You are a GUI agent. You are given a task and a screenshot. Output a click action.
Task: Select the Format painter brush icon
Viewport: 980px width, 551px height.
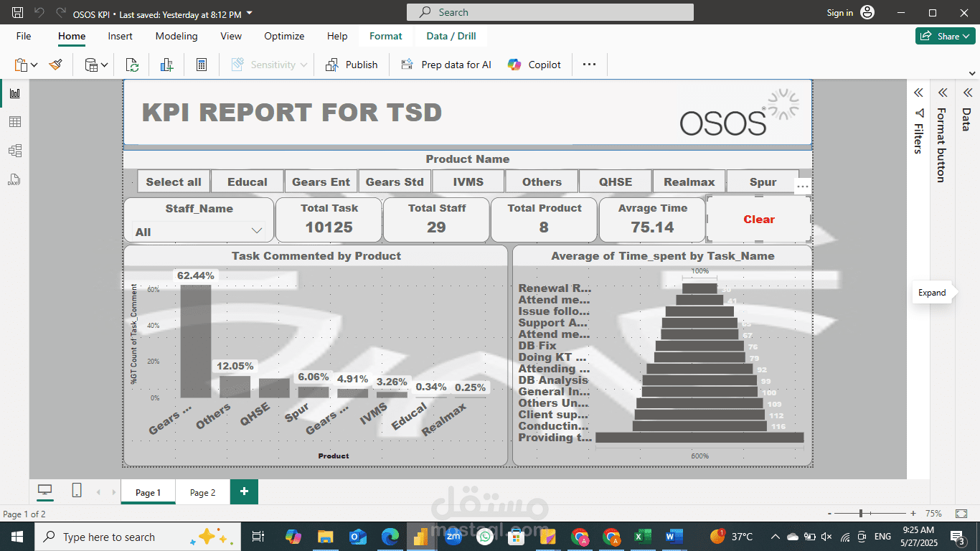pos(56,65)
